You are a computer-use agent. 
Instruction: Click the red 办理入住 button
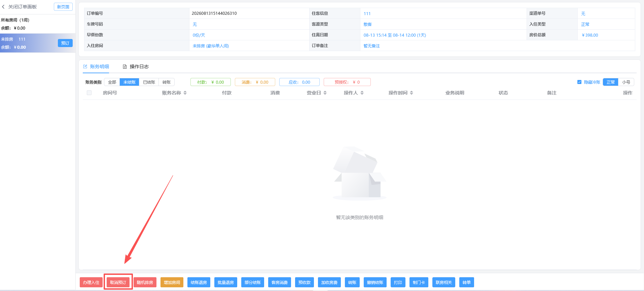(x=91, y=282)
